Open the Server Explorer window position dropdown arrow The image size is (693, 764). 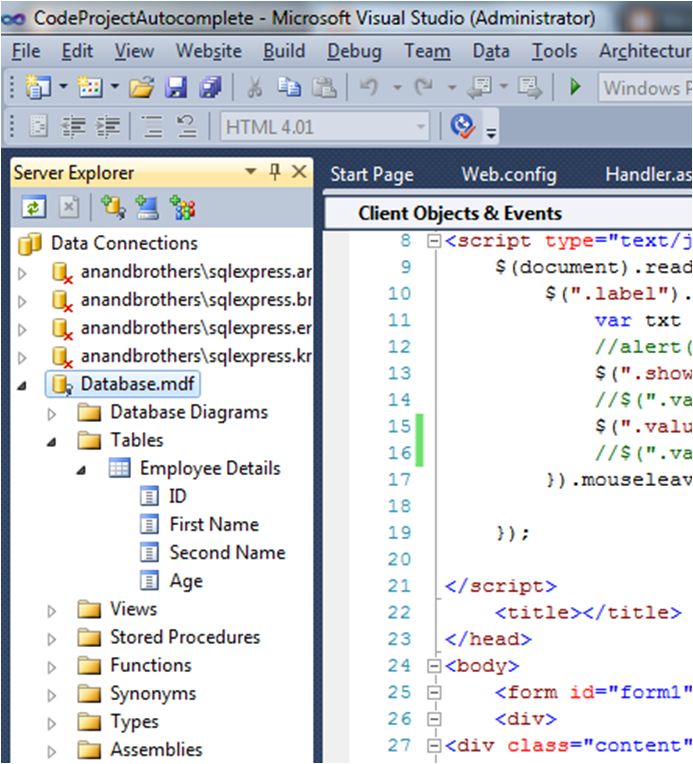pyautogui.click(x=251, y=172)
